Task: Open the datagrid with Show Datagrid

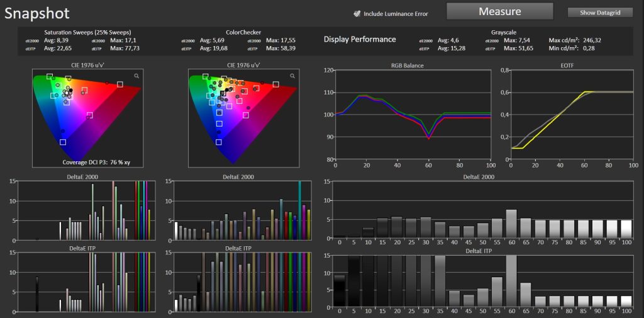Action: [599, 13]
